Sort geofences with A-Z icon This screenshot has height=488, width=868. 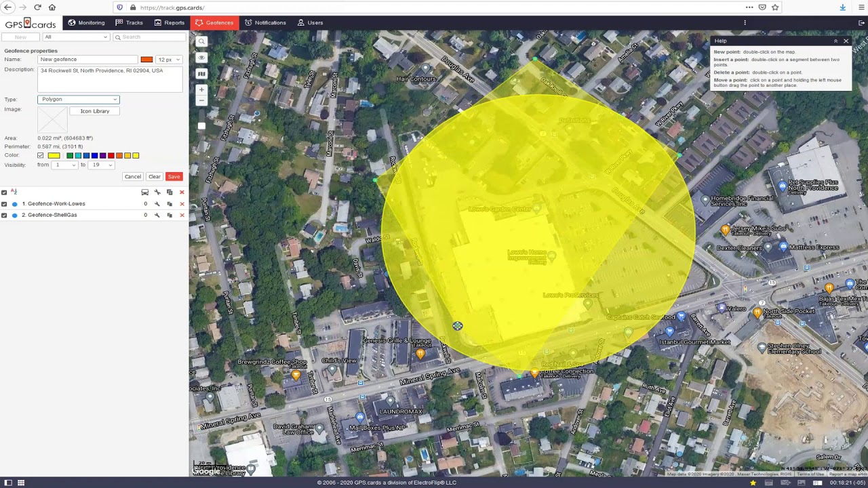(14, 192)
